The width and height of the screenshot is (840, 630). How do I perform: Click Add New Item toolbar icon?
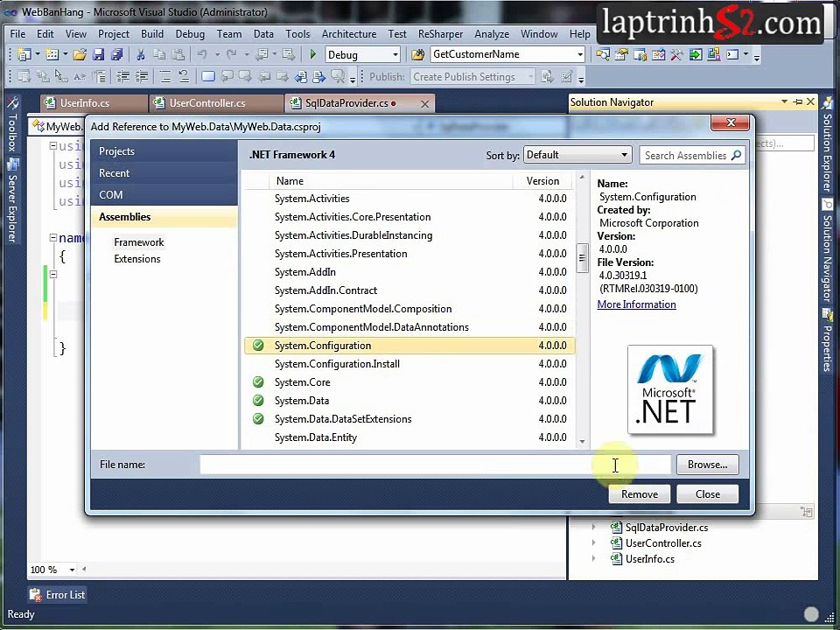click(x=52, y=54)
